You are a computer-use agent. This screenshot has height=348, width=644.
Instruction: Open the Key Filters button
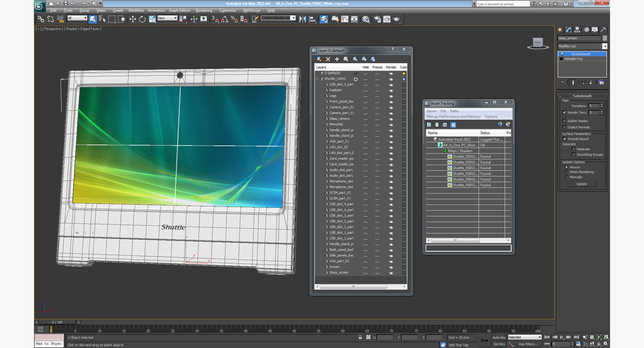pos(528,344)
